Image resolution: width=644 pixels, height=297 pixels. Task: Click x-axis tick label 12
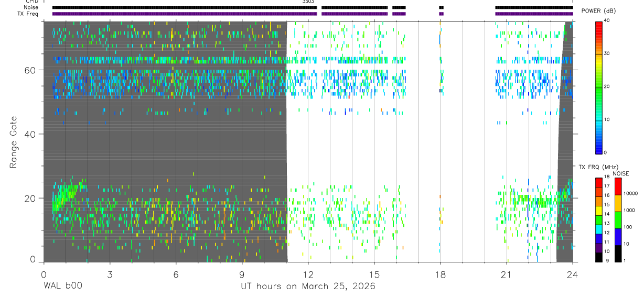point(308,274)
